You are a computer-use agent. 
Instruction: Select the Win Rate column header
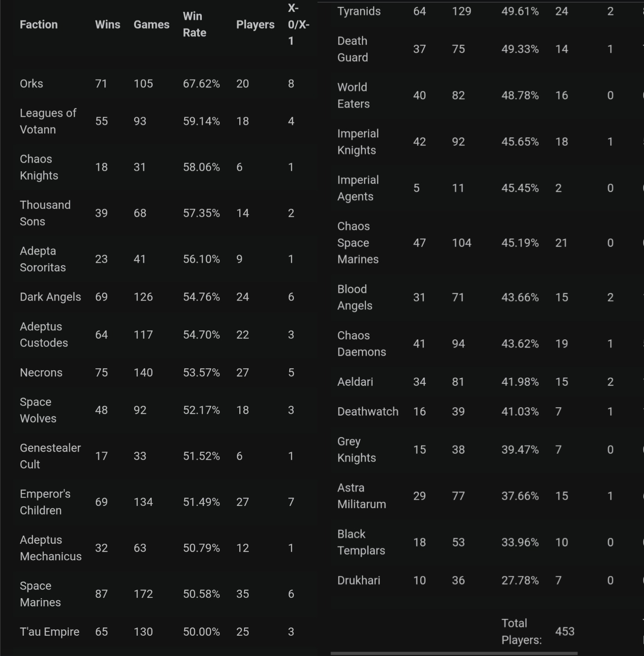194,24
